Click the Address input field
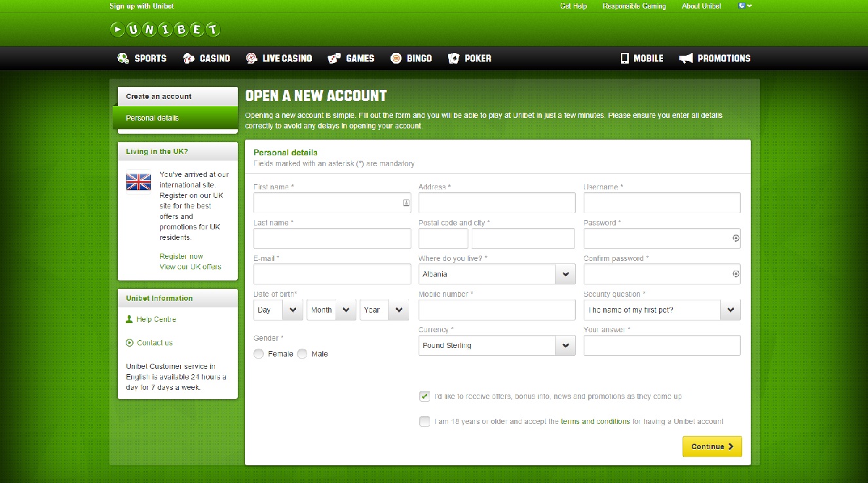The height and width of the screenshot is (483, 868). (x=497, y=203)
